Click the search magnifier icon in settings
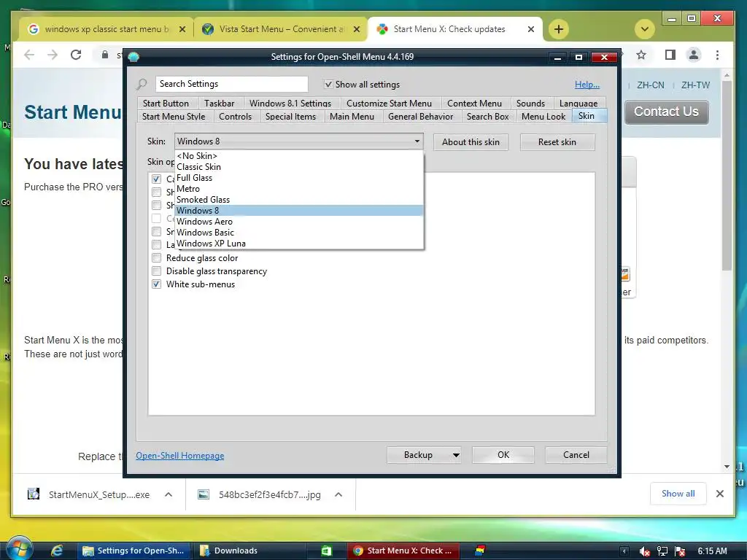The width and height of the screenshot is (747, 560). pyautogui.click(x=142, y=85)
